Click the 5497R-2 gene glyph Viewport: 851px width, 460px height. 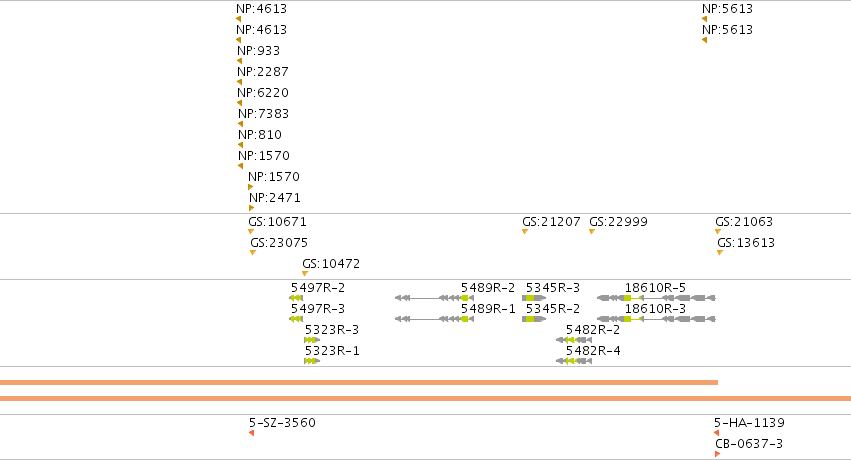tap(296, 298)
